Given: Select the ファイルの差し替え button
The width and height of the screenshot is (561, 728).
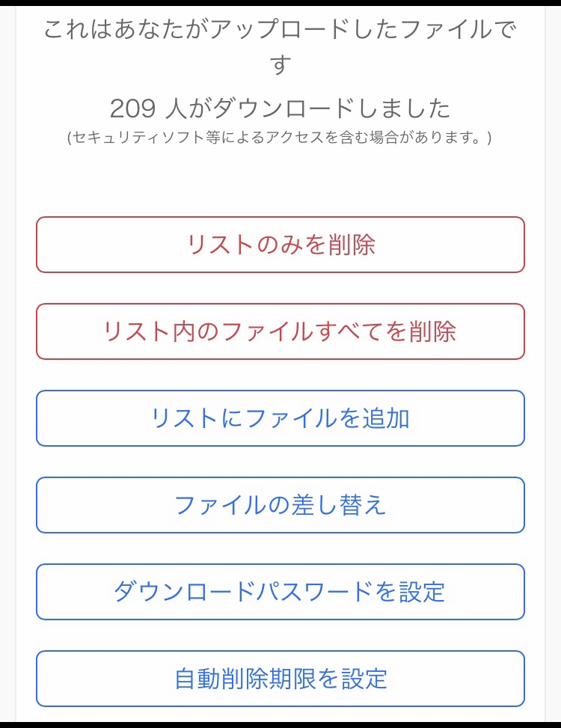Looking at the screenshot, I should 280,505.
